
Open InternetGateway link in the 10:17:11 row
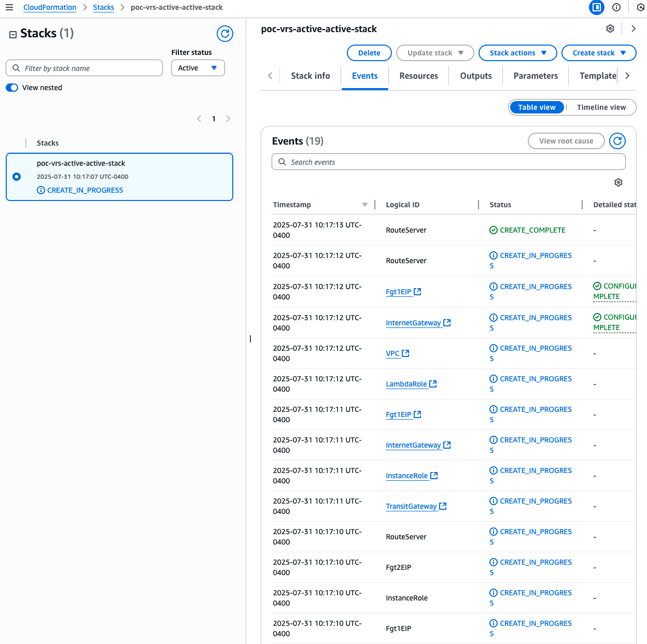pos(413,445)
